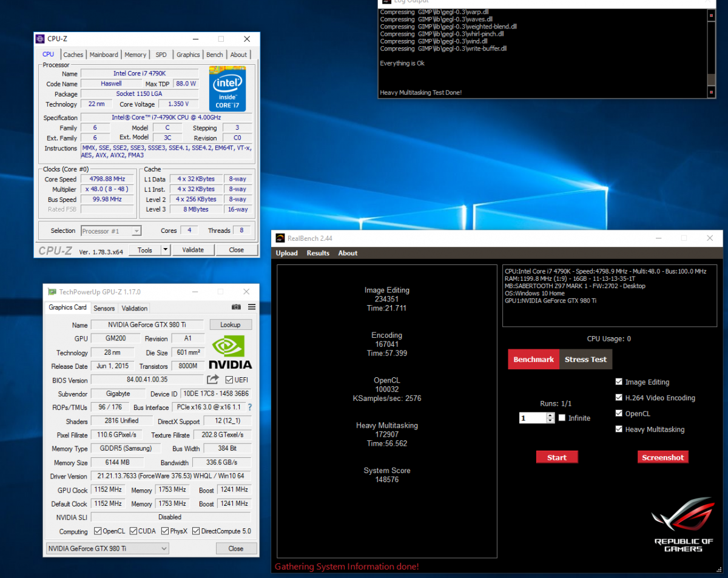Click the Screenshot button in RealBench
Image resolution: width=728 pixels, height=578 pixels.
663,457
